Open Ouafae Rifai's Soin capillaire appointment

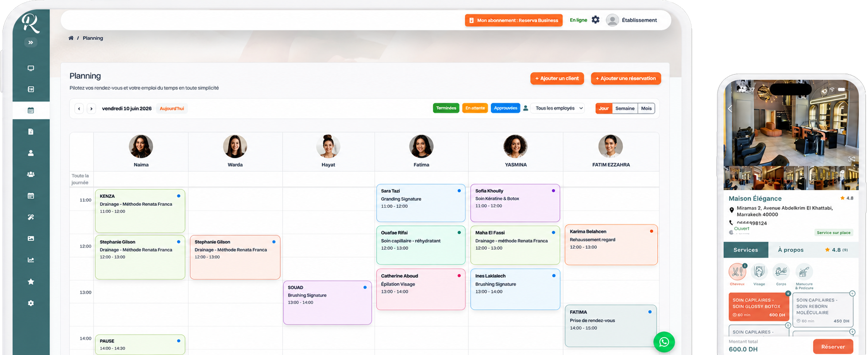coord(420,245)
